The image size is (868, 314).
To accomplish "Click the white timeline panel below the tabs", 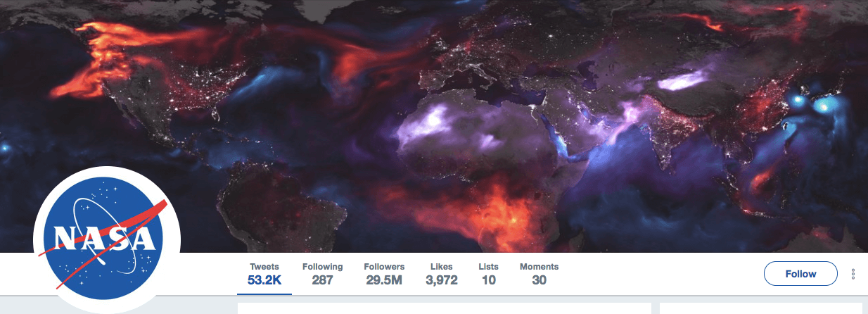I will (x=445, y=308).
